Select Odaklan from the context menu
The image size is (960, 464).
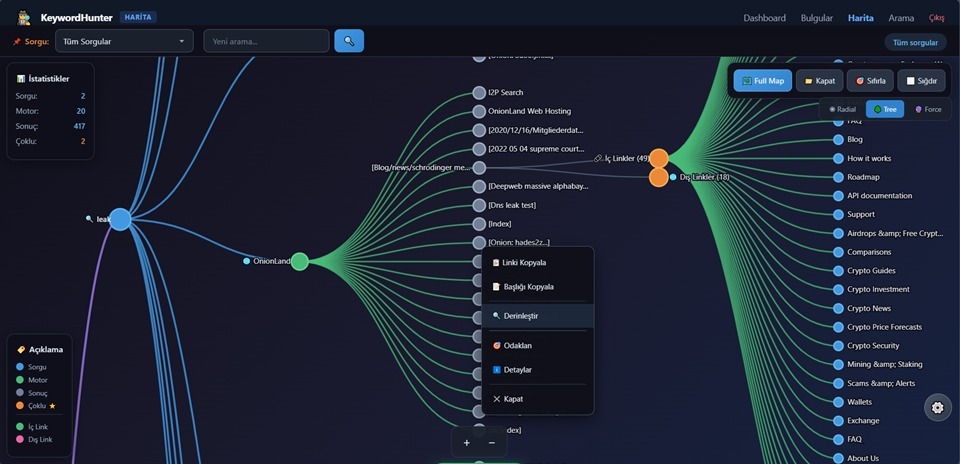coord(538,345)
